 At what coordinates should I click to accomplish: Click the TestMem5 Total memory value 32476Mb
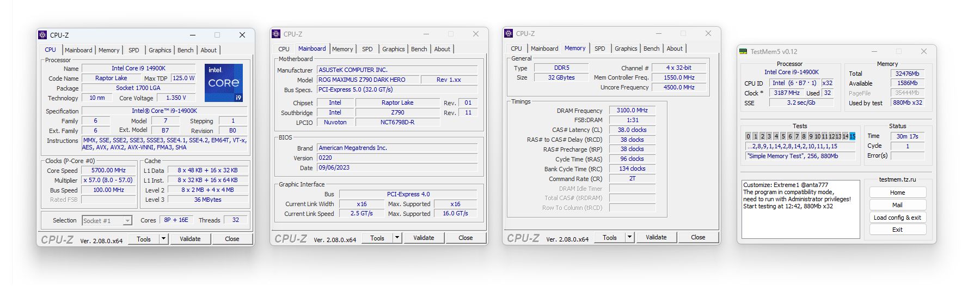pyautogui.click(x=908, y=74)
